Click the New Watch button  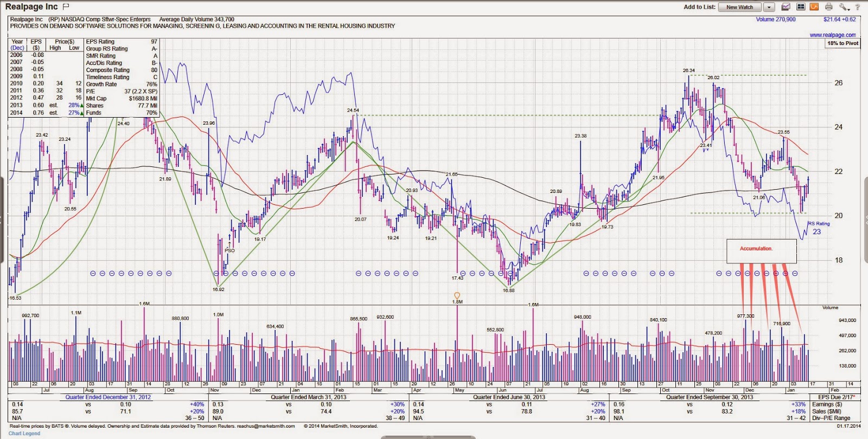(740, 7)
